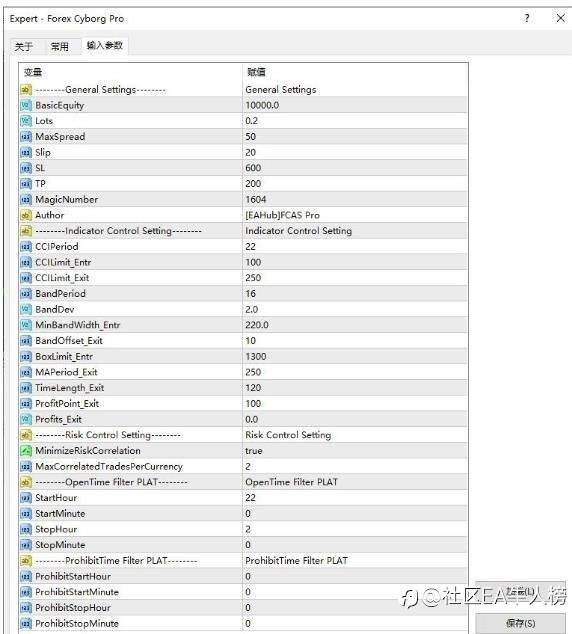The width and height of the screenshot is (572, 634).
Task: Click the icon beside CCILimit_Entr
Action: [26, 262]
